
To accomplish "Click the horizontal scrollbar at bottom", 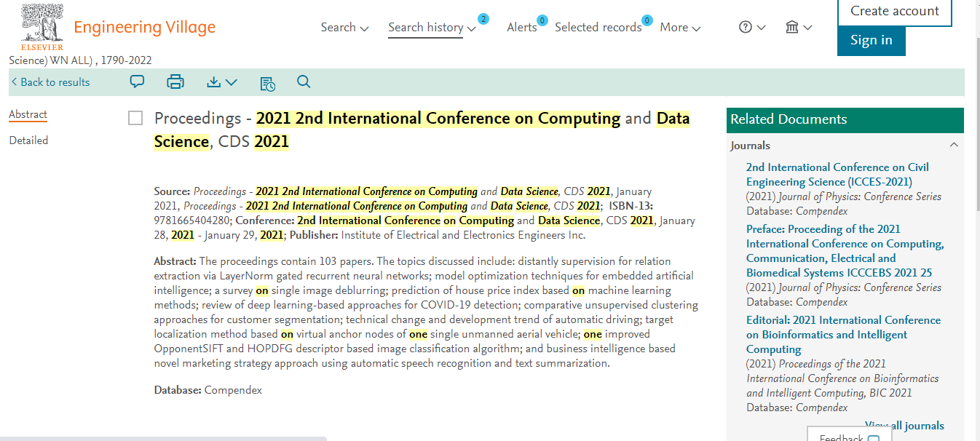I will click(x=164, y=439).
